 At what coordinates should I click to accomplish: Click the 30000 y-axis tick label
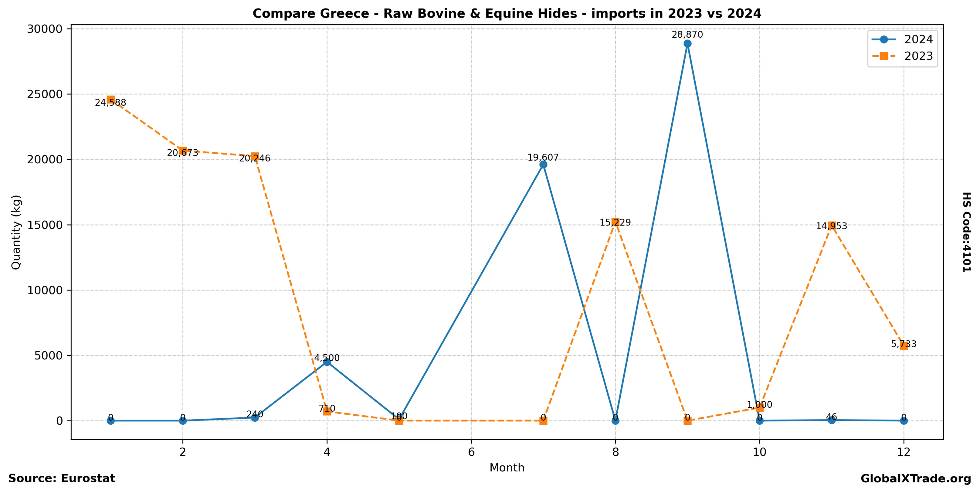pyautogui.click(x=45, y=29)
